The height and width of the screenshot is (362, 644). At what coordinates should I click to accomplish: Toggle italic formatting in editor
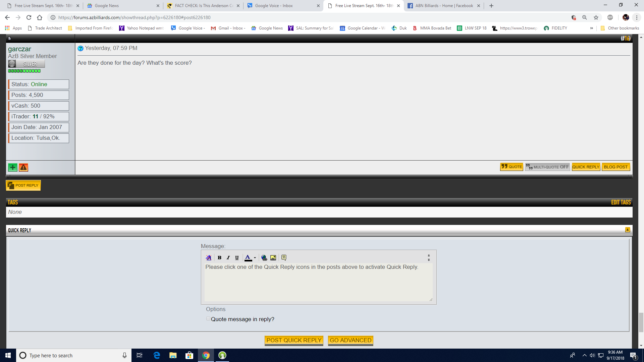tap(228, 258)
